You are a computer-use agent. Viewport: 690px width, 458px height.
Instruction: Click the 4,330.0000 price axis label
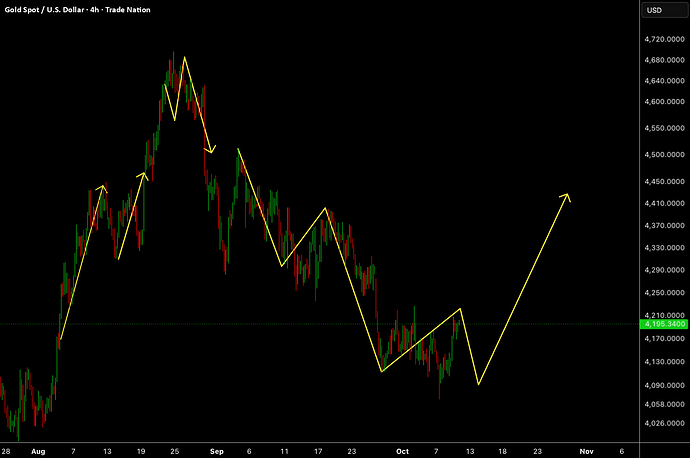point(664,248)
